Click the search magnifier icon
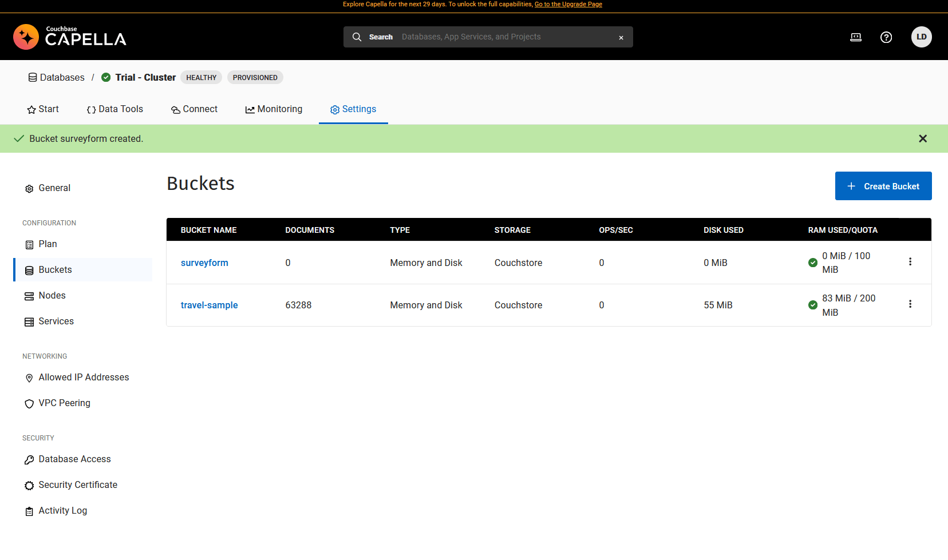 coord(357,37)
